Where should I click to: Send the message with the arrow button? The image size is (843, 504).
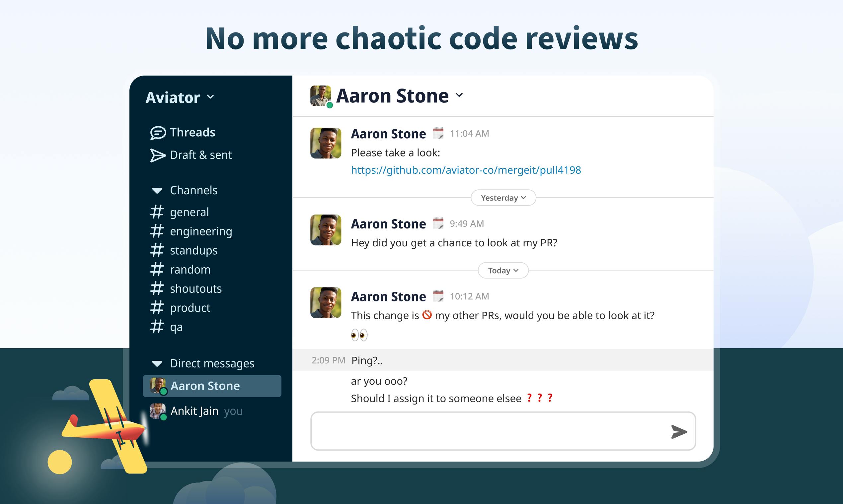(679, 432)
